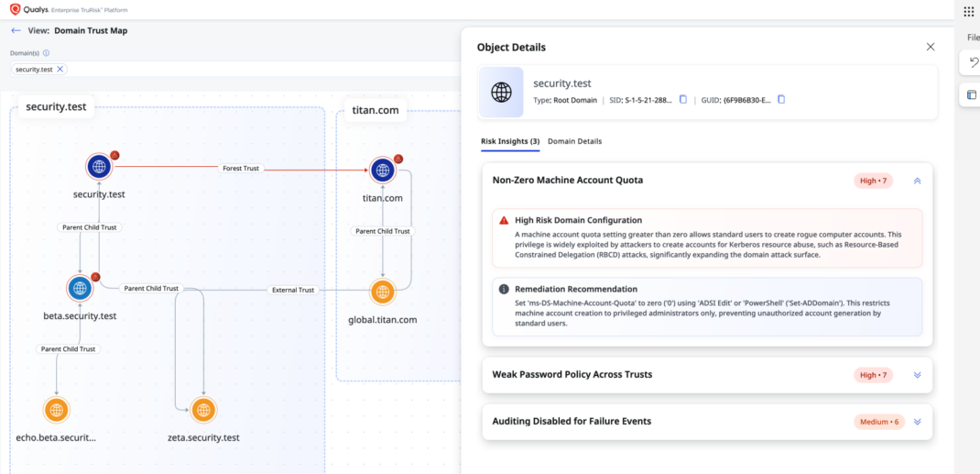Image resolution: width=980 pixels, height=474 pixels.
Task: Copy the SID value
Action: [x=683, y=99]
